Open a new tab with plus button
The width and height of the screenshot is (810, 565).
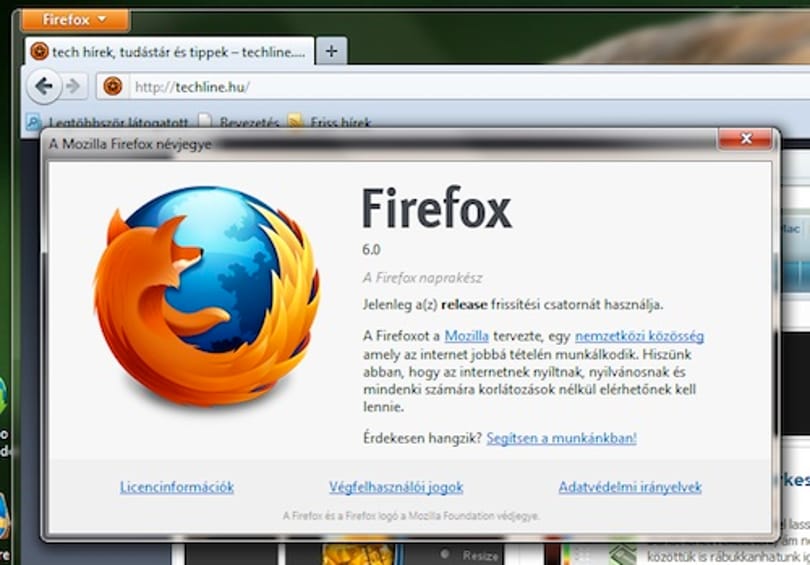(x=332, y=51)
